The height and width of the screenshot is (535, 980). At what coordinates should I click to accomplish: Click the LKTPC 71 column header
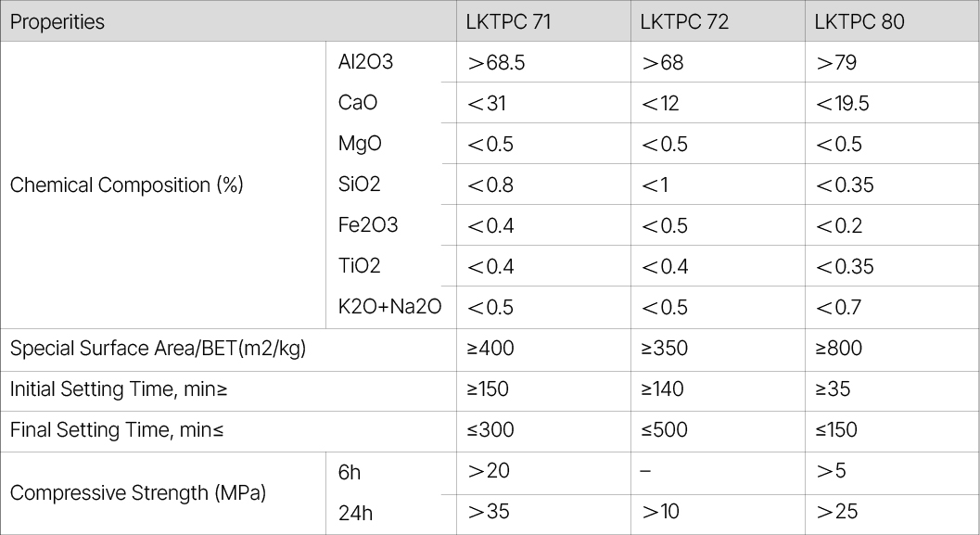tap(508, 21)
